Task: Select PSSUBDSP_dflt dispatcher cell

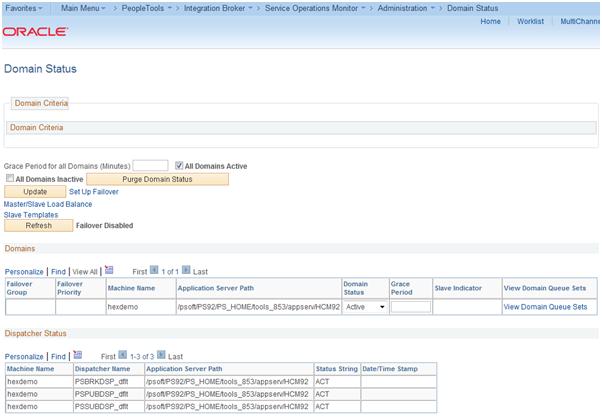Action: click(102, 406)
